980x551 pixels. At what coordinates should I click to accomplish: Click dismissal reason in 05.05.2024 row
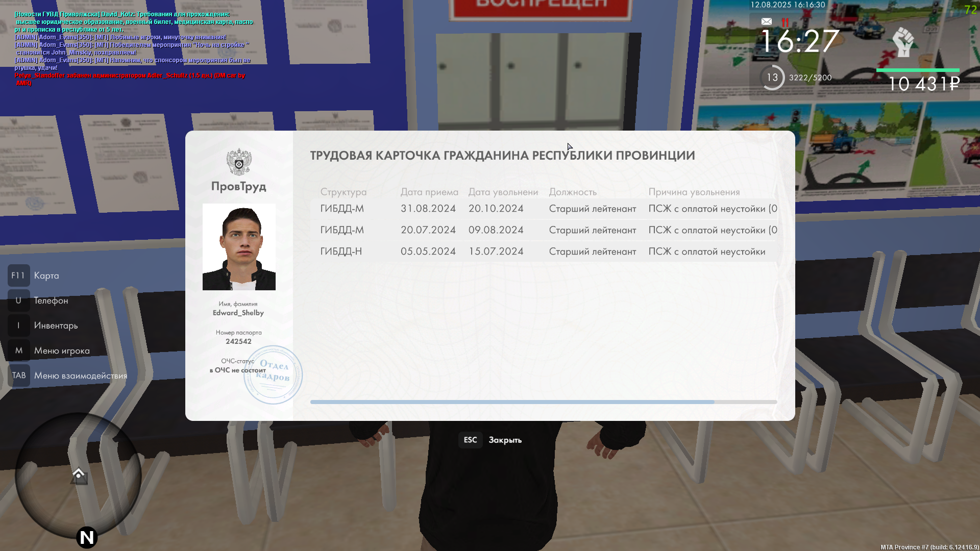point(707,252)
